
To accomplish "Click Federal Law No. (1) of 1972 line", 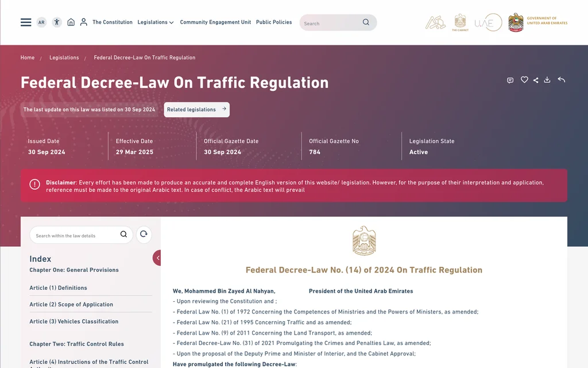I will (x=326, y=312).
